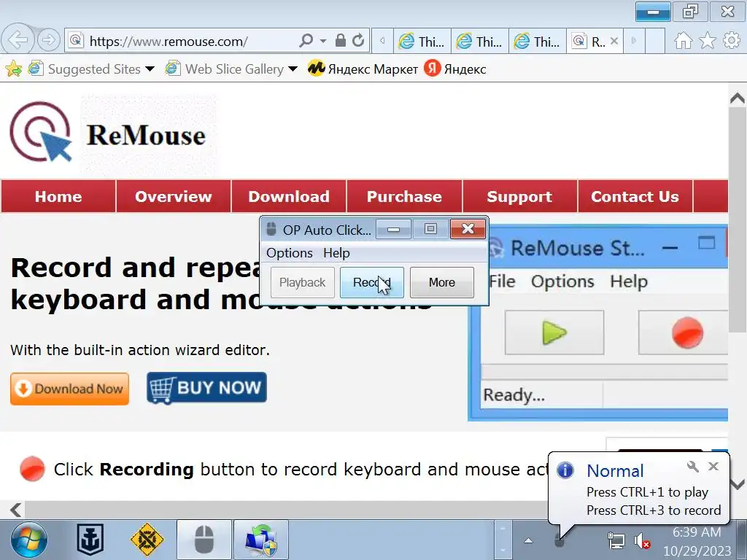Click the network icon in system tray
The width and height of the screenshot is (747, 560).
point(616,541)
